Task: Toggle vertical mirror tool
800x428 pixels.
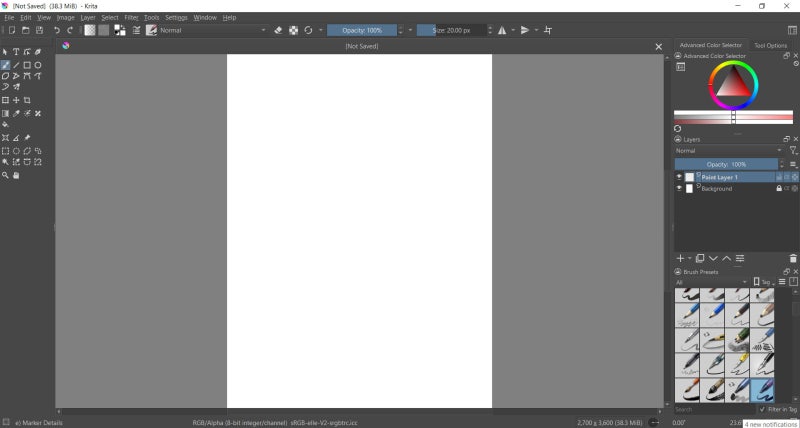Action: [525, 31]
